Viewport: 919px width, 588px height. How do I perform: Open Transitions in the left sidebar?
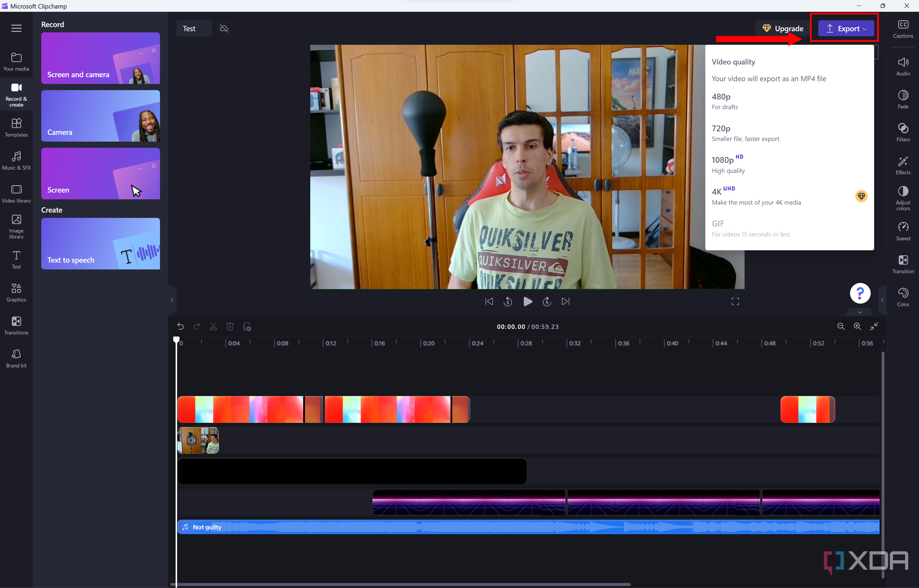17,326
